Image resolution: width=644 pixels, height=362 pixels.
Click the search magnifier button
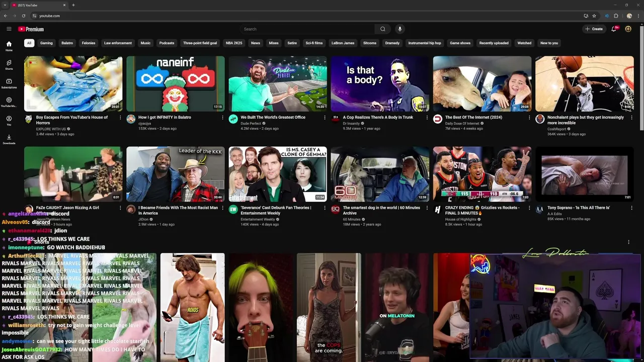(x=383, y=29)
